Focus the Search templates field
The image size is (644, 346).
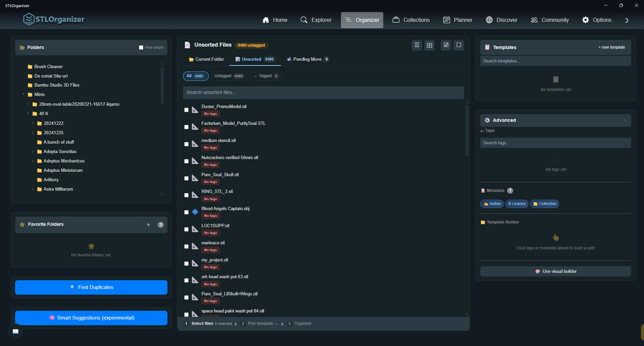[556, 61]
